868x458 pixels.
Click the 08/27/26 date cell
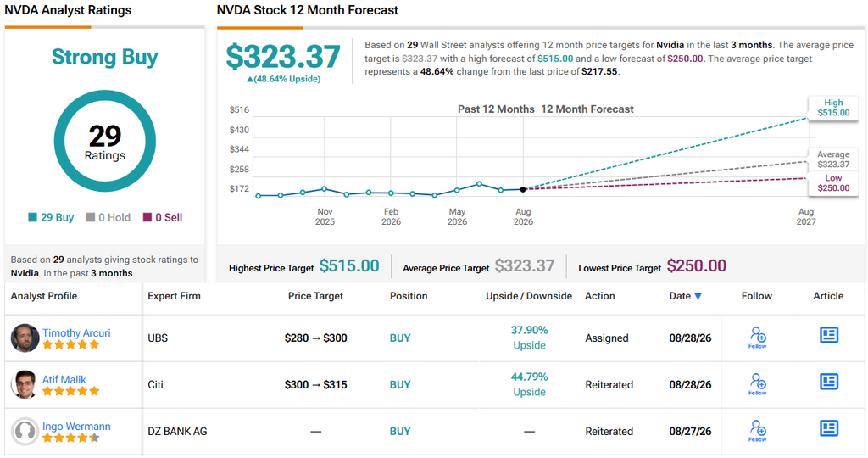[690, 431]
